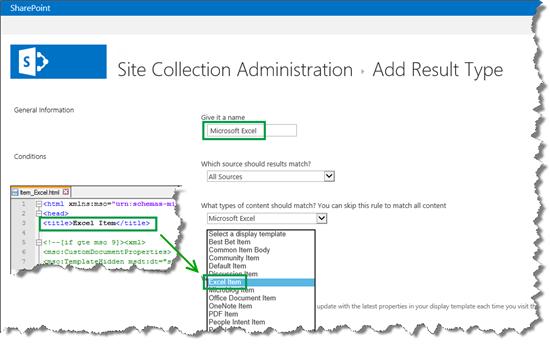Collapse the html fold marker on line 1
550x360 pixels.
click(39, 204)
